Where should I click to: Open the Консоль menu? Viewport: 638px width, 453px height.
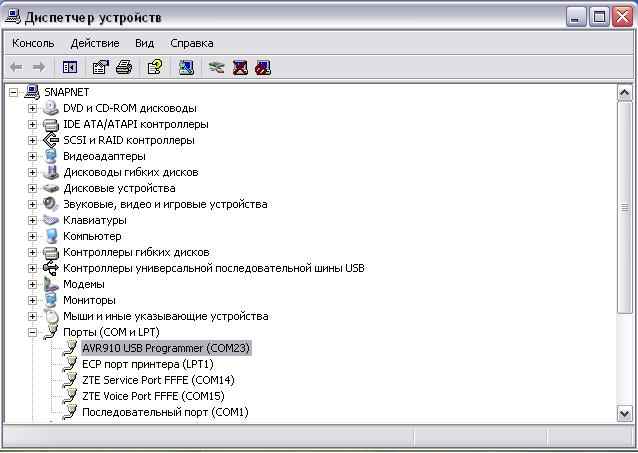coord(33,43)
